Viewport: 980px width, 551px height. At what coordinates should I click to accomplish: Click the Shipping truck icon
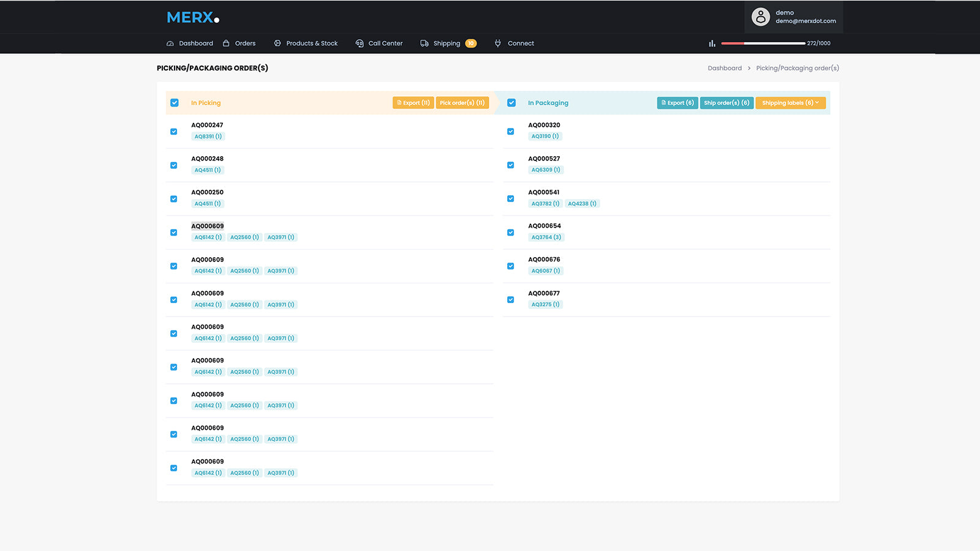[x=424, y=43]
